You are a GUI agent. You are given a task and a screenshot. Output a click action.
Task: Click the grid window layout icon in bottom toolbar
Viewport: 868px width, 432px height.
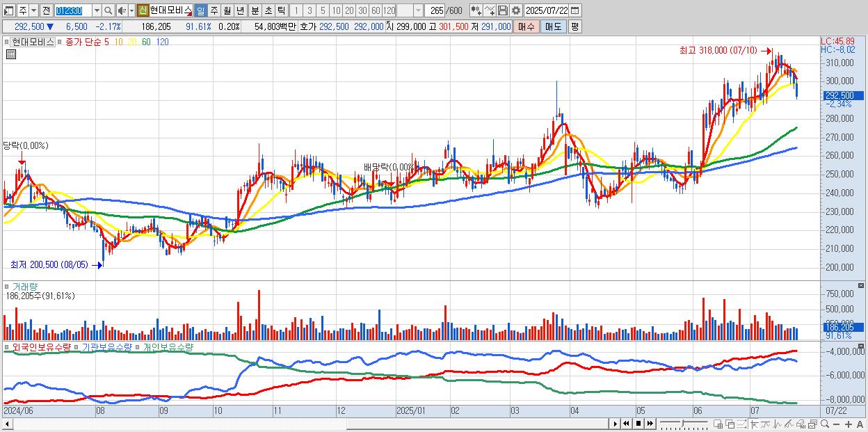[x=718, y=424]
